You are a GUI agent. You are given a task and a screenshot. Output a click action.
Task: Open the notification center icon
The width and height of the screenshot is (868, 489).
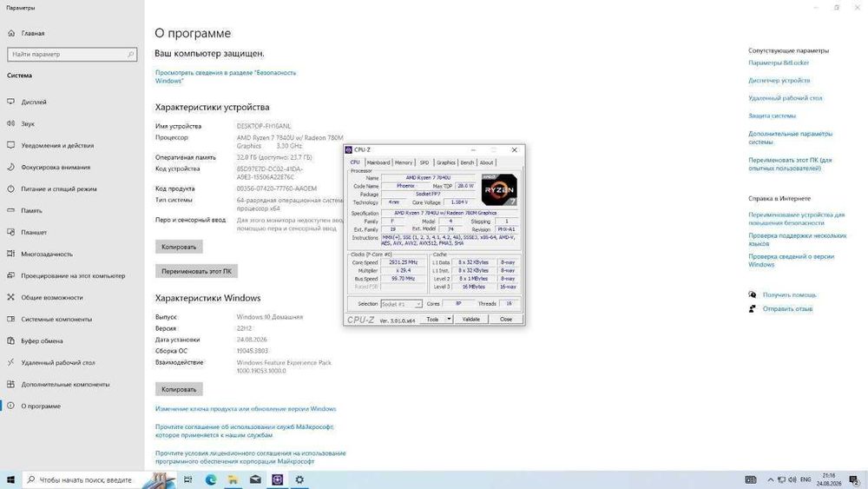coord(854,479)
